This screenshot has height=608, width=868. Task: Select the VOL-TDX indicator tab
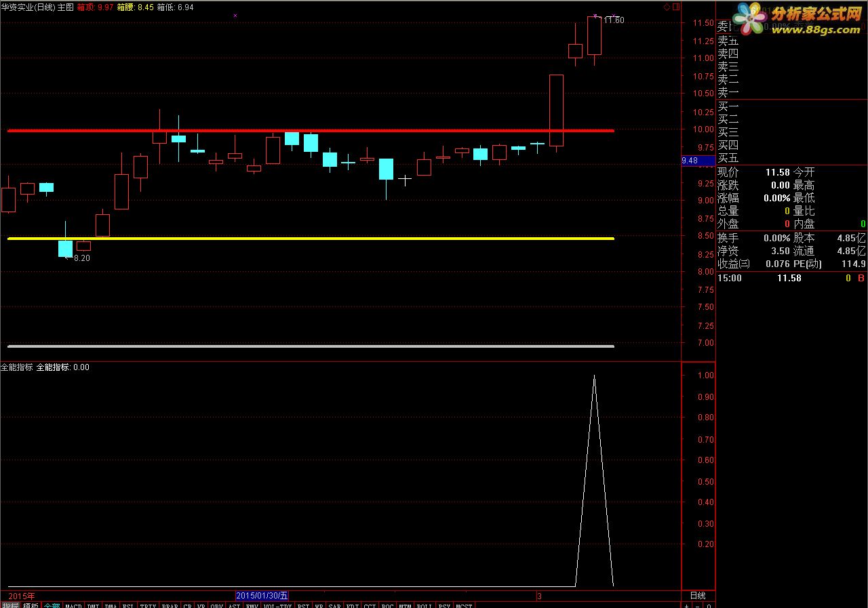coord(278,605)
